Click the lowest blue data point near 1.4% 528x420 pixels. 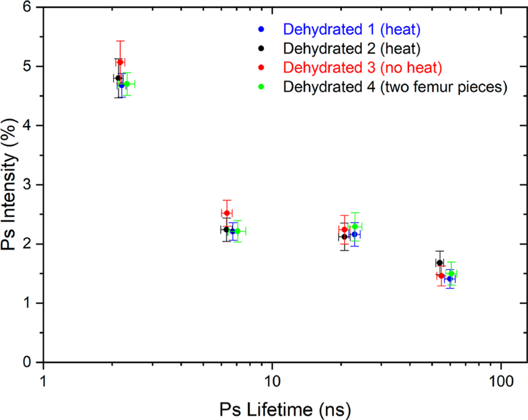click(449, 279)
